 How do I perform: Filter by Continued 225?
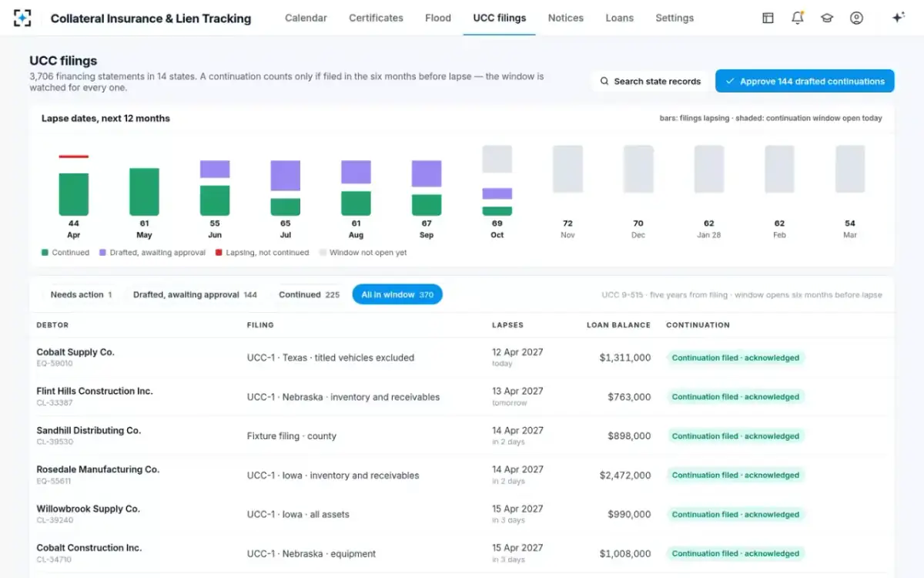click(x=309, y=294)
